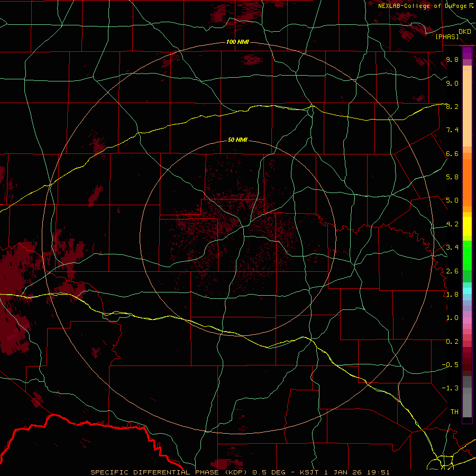Screen dimensions: 476x476
Task: Click the bright green band of the color bar
Action: pyautogui.click(x=467, y=255)
